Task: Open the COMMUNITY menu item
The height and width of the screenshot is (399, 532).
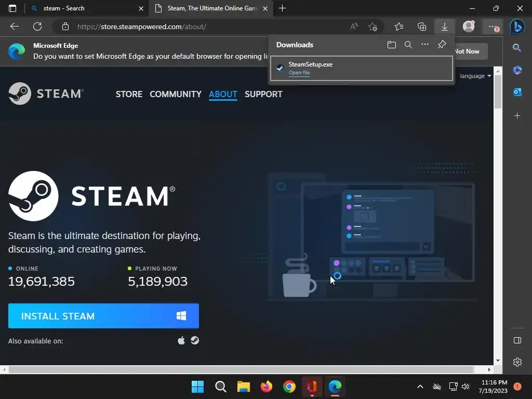Action: (x=176, y=94)
